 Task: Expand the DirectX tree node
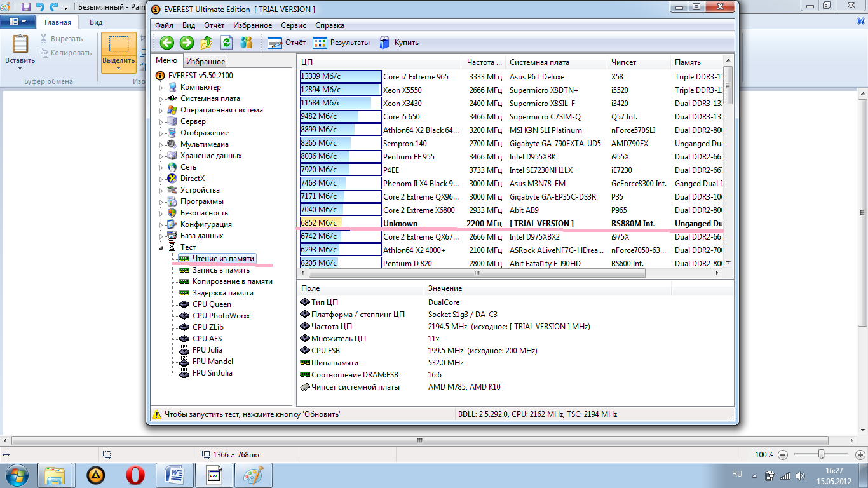(x=161, y=179)
